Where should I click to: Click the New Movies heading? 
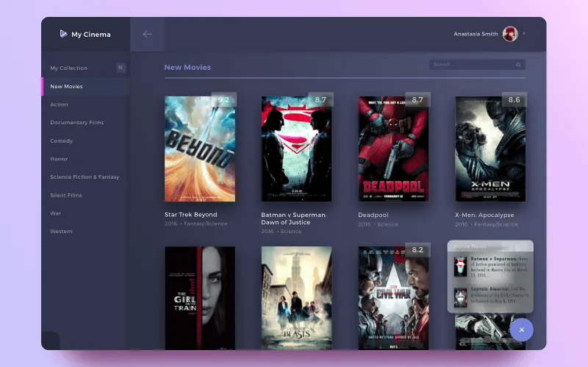187,67
